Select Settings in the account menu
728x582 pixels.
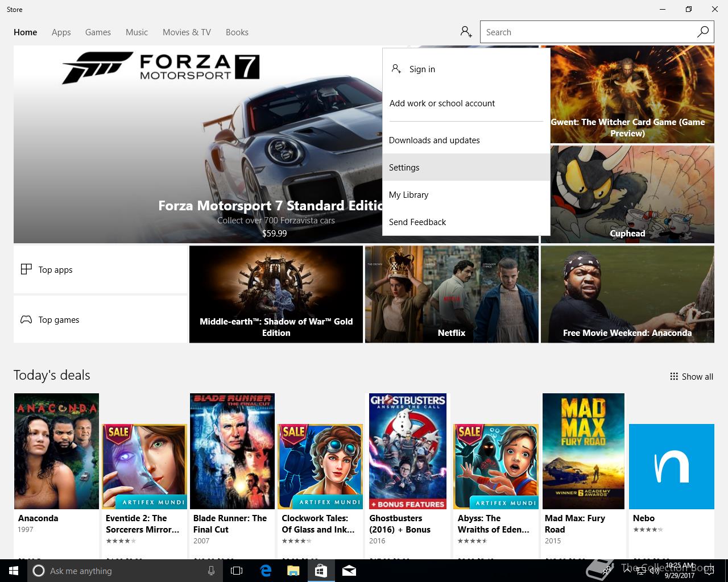coord(466,167)
